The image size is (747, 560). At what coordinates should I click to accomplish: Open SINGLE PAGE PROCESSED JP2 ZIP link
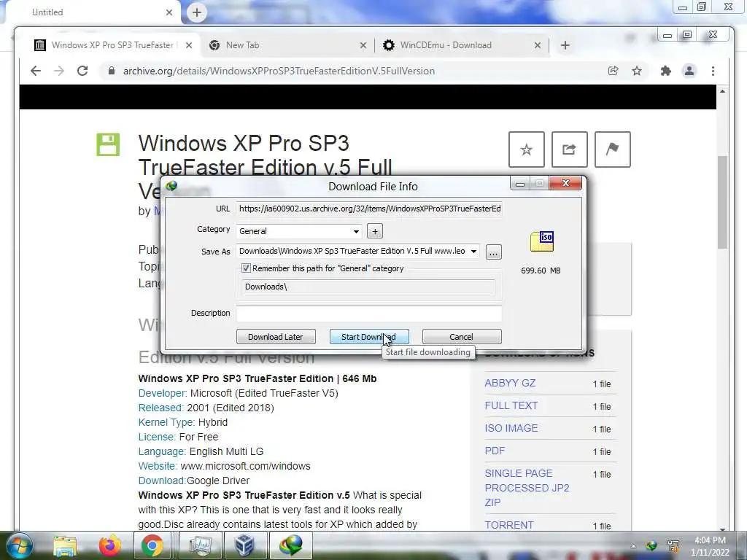click(x=527, y=488)
